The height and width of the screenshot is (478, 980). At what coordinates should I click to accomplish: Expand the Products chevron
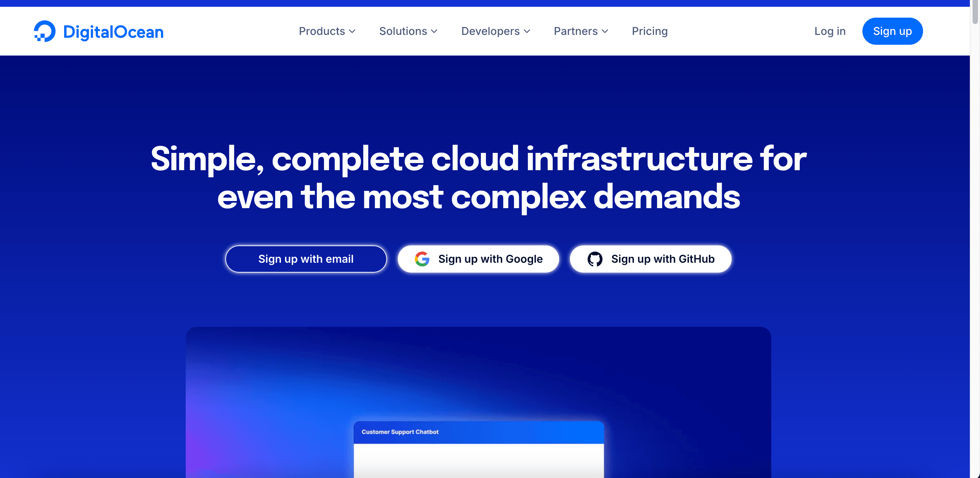coord(352,31)
